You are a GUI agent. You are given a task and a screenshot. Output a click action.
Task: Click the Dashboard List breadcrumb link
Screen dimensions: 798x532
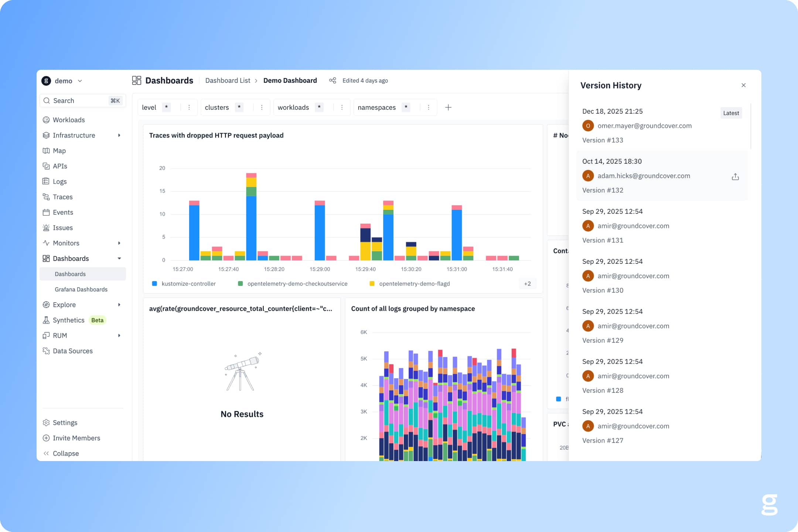228,81
